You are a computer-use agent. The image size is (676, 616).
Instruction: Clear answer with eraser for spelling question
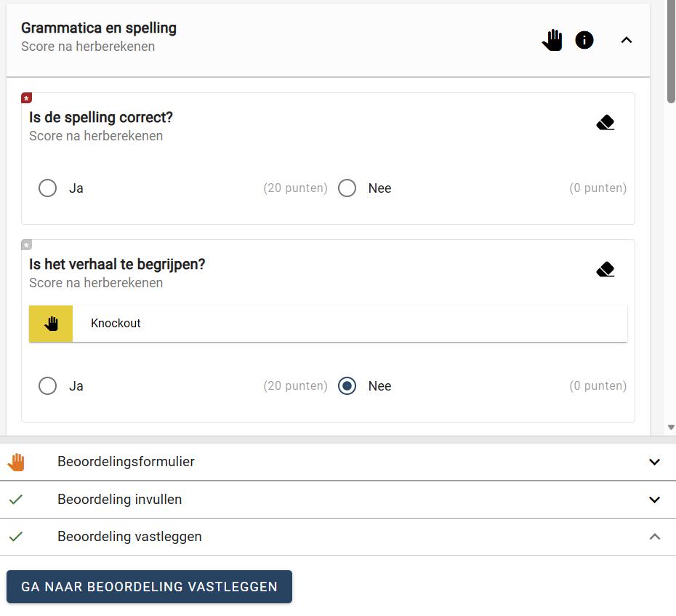pyautogui.click(x=605, y=122)
